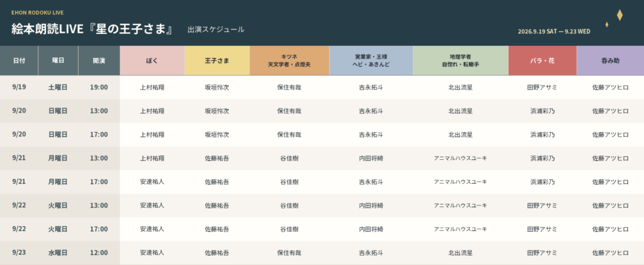Click 北出流星 in the 9/20 13:00 row
Viewport: 644px width, 265px height.
tap(461, 111)
